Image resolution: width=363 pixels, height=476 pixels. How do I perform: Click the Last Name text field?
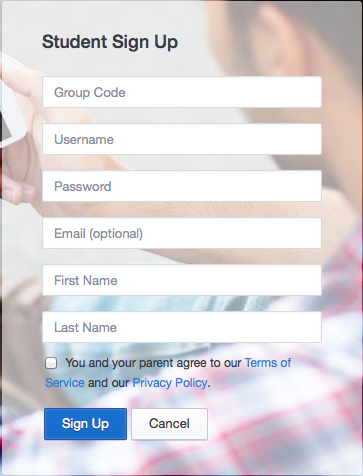[182, 327]
